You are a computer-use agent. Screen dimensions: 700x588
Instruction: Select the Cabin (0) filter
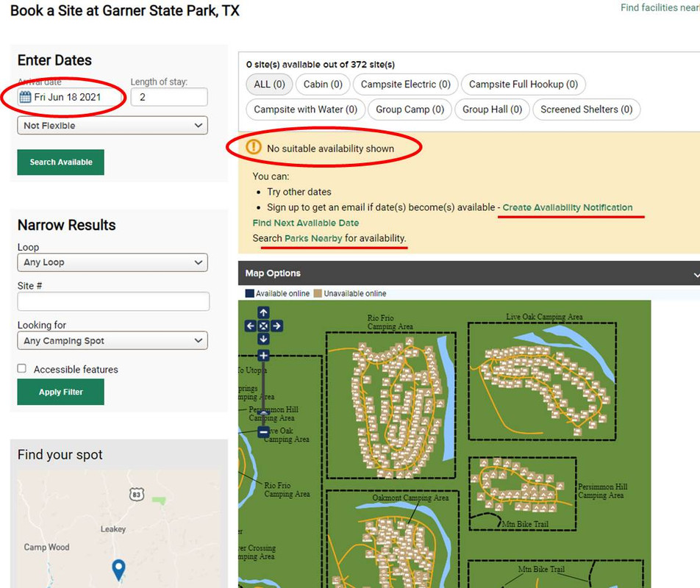(x=323, y=85)
